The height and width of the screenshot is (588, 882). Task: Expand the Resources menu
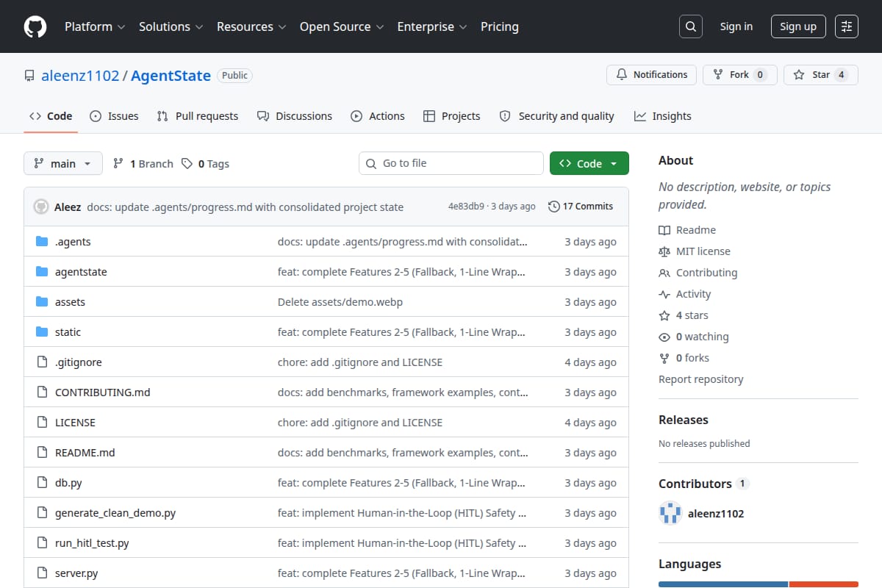251,26
